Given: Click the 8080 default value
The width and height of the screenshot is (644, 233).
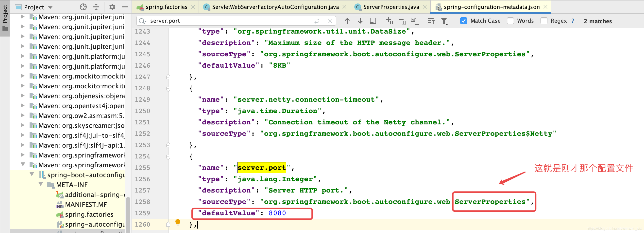Looking at the screenshot, I should [x=277, y=213].
